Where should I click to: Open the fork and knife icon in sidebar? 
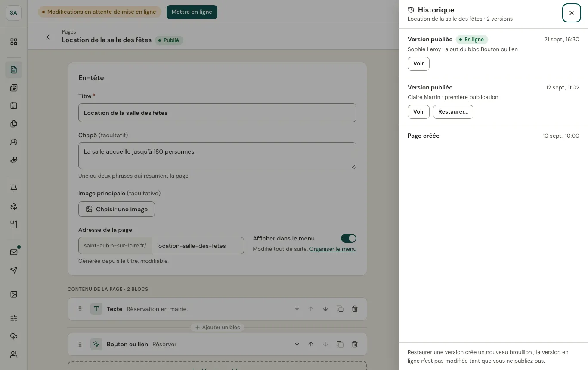pos(14,224)
